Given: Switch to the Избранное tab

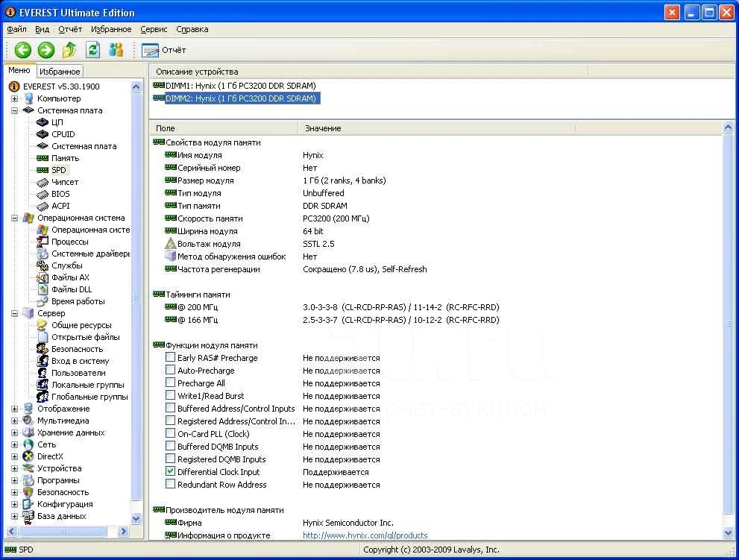Looking at the screenshot, I should 60,72.
